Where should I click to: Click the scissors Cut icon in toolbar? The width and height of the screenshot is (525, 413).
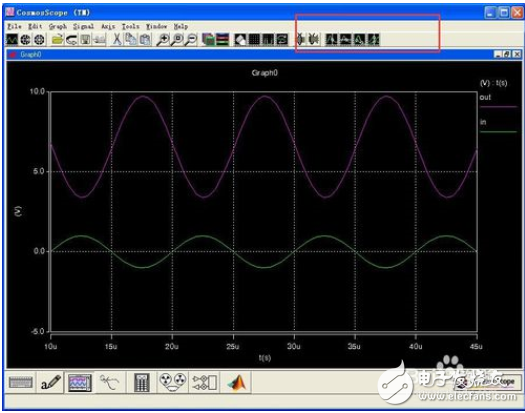click(x=117, y=40)
